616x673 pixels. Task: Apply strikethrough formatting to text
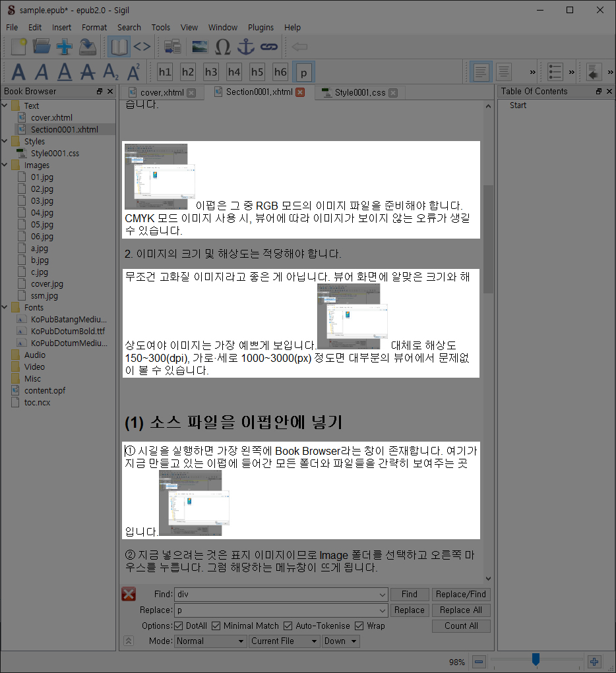[x=87, y=72]
